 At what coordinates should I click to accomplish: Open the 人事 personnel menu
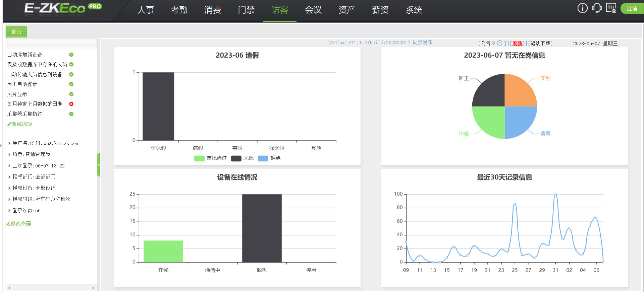coord(146,10)
